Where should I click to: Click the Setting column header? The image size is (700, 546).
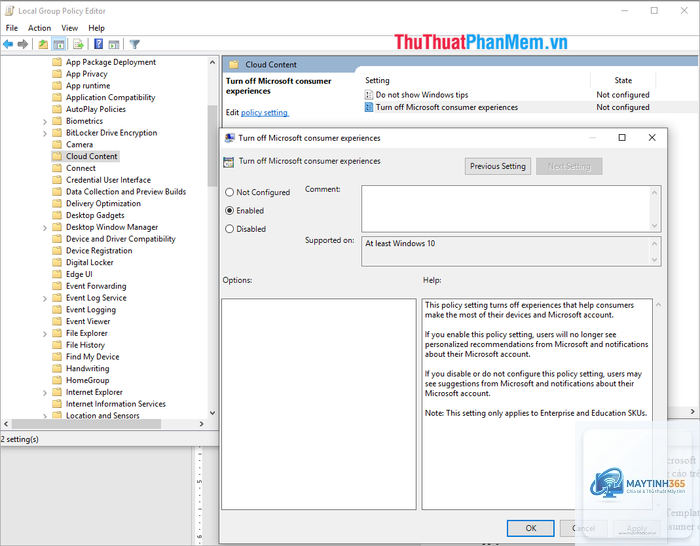(377, 80)
